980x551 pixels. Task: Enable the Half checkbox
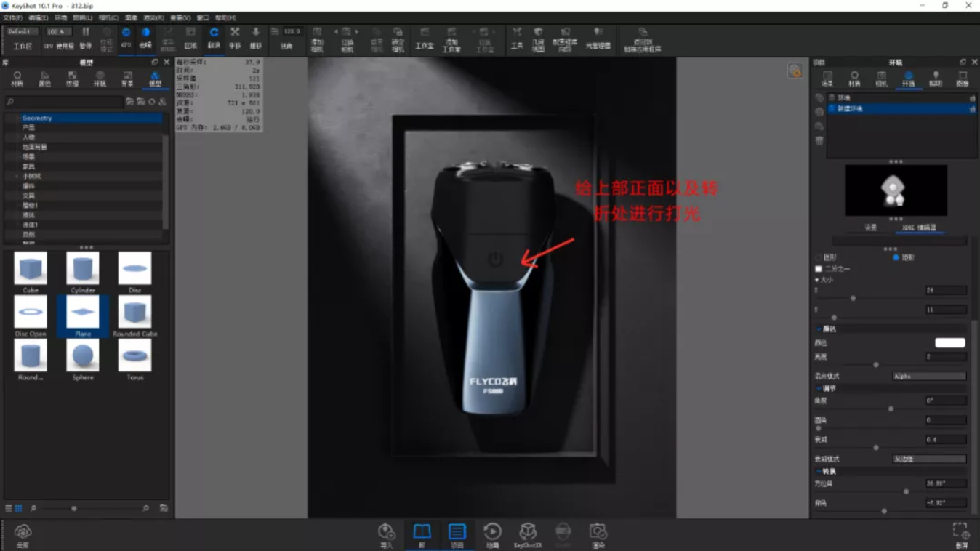pyautogui.click(x=819, y=269)
